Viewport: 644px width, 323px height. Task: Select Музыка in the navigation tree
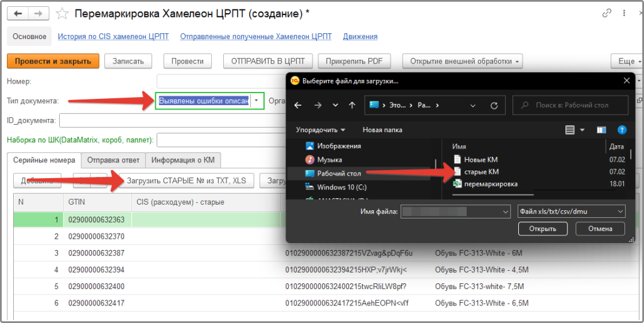[x=324, y=159]
